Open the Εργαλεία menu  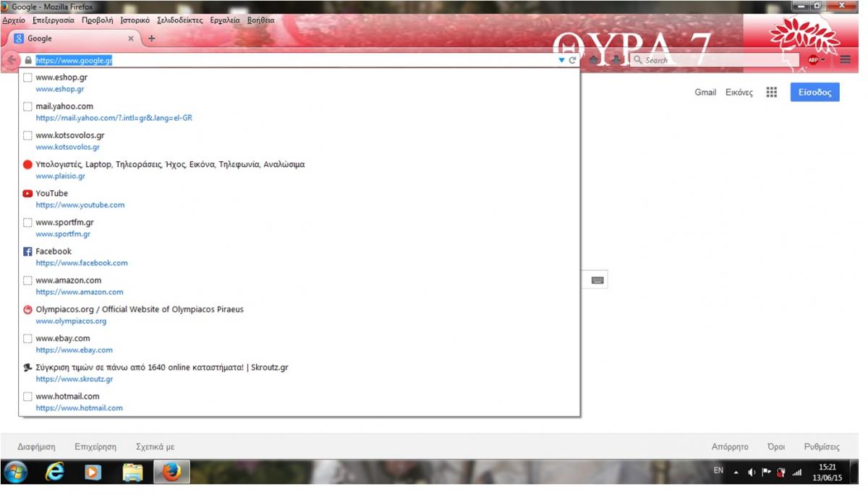(x=225, y=20)
